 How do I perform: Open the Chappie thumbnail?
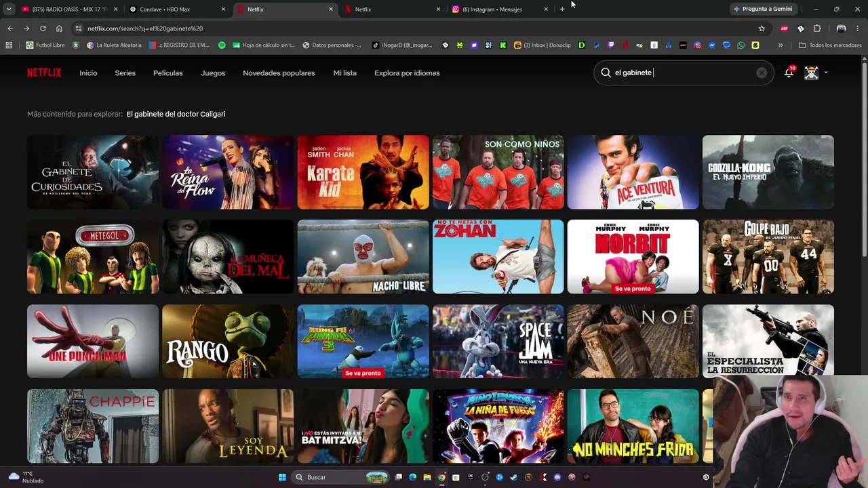pyautogui.click(x=93, y=426)
